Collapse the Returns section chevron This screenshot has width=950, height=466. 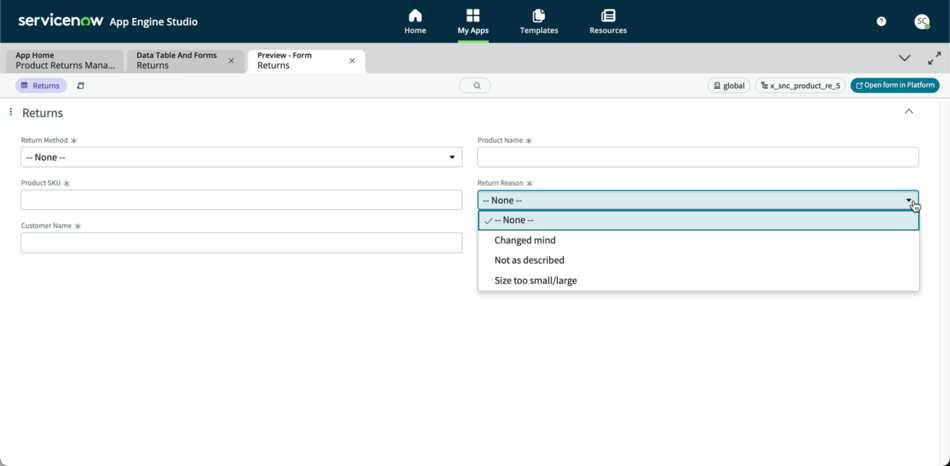(x=909, y=111)
